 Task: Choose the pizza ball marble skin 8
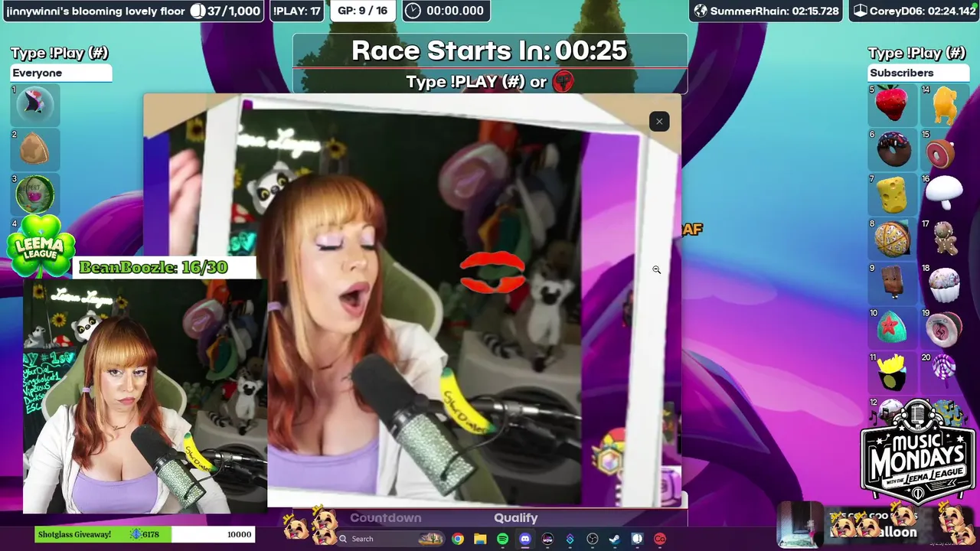tap(893, 238)
